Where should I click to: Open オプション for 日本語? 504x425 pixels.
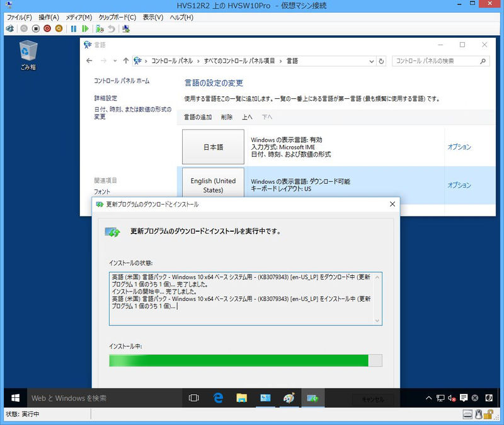tap(459, 147)
